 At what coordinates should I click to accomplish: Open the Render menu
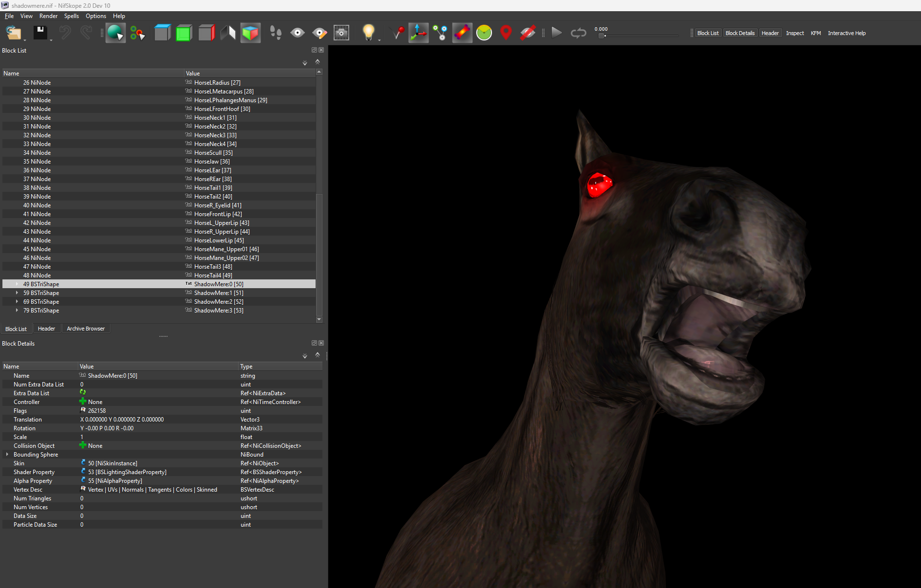(48, 16)
